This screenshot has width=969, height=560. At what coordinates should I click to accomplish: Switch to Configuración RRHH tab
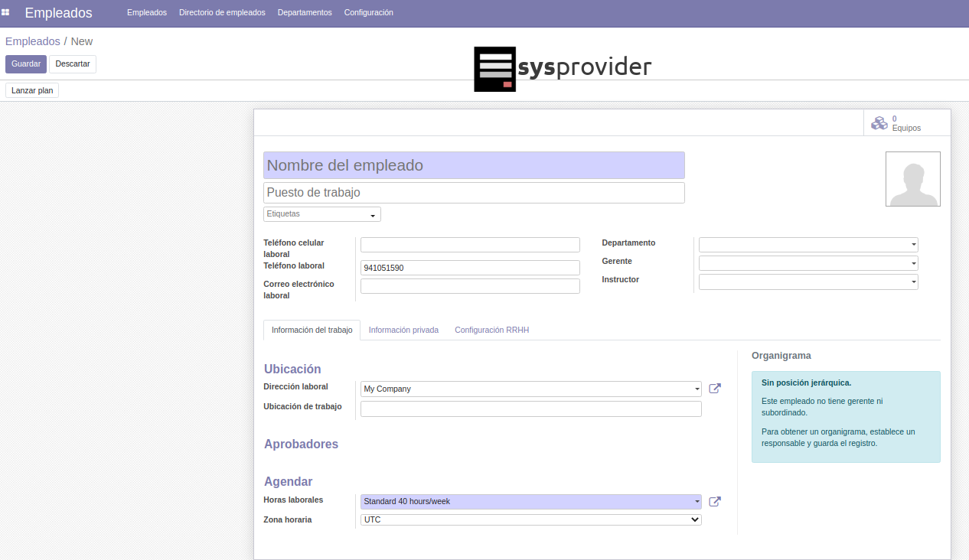[x=491, y=330]
